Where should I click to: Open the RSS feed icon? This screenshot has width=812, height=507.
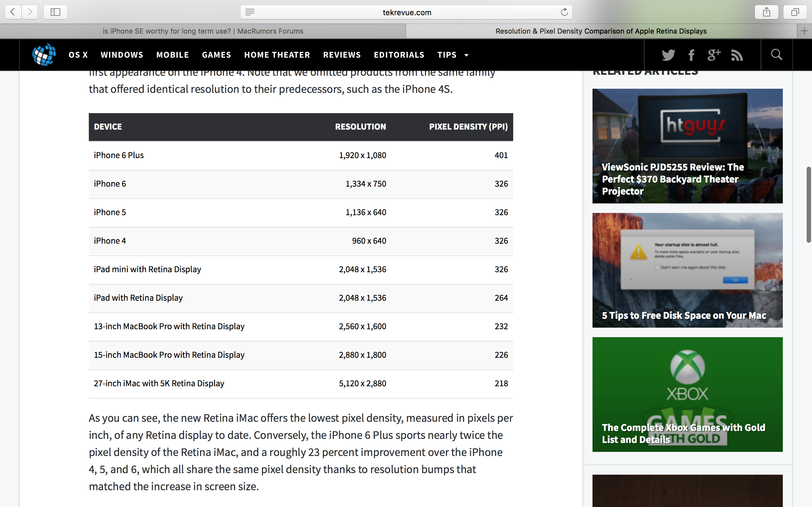(x=737, y=55)
